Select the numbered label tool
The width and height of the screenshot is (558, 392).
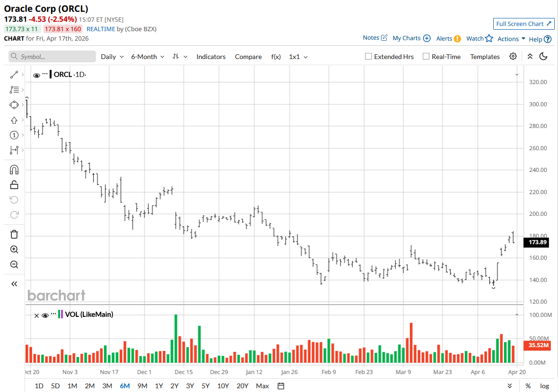14,135
